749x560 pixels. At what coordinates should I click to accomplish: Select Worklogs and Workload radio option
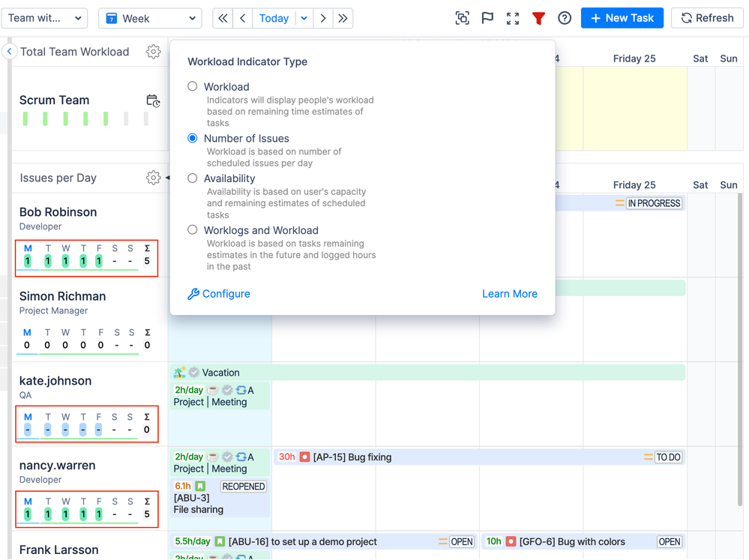click(193, 230)
